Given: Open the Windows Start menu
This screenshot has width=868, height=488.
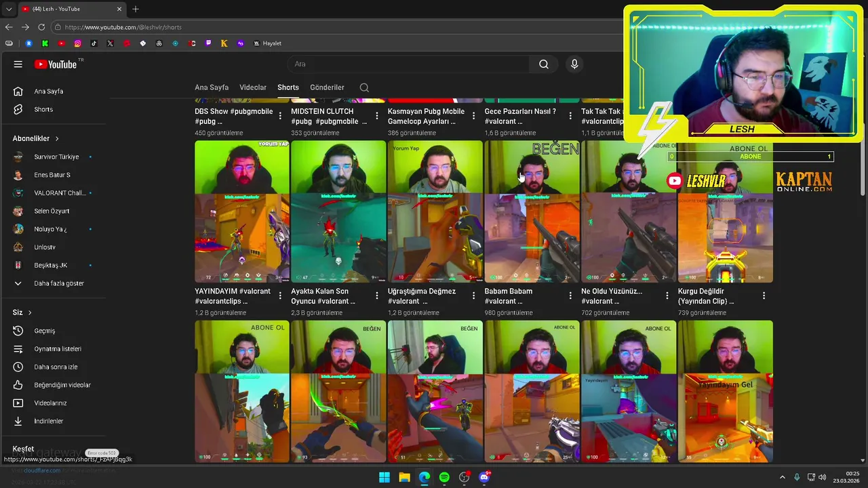Looking at the screenshot, I should (x=384, y=477).
